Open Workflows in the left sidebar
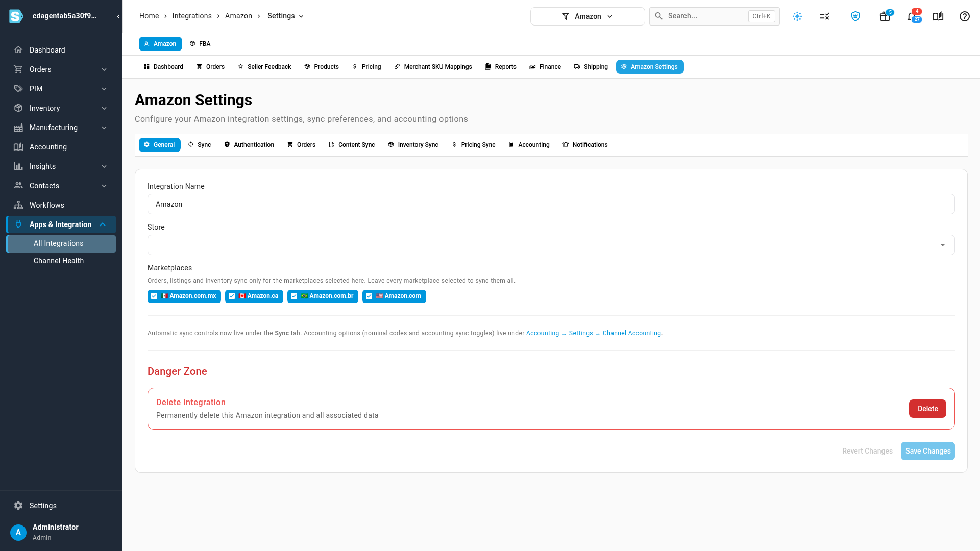This screenshot has width=980, height=551. coord(61,205)
